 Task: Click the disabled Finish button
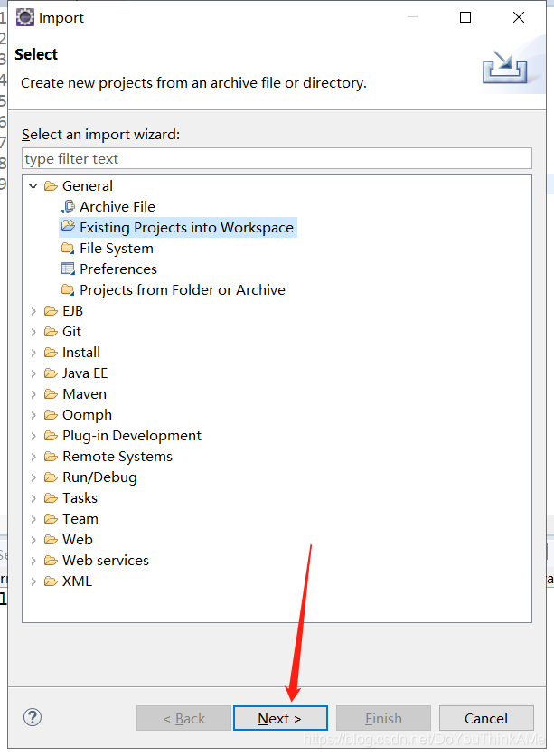click(383, 718)
